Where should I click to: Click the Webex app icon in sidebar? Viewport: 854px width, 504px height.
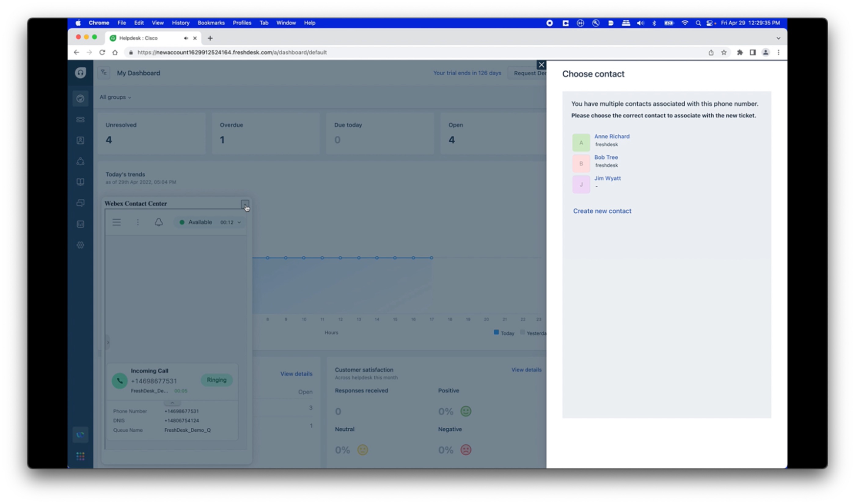(x=80, y=435)
